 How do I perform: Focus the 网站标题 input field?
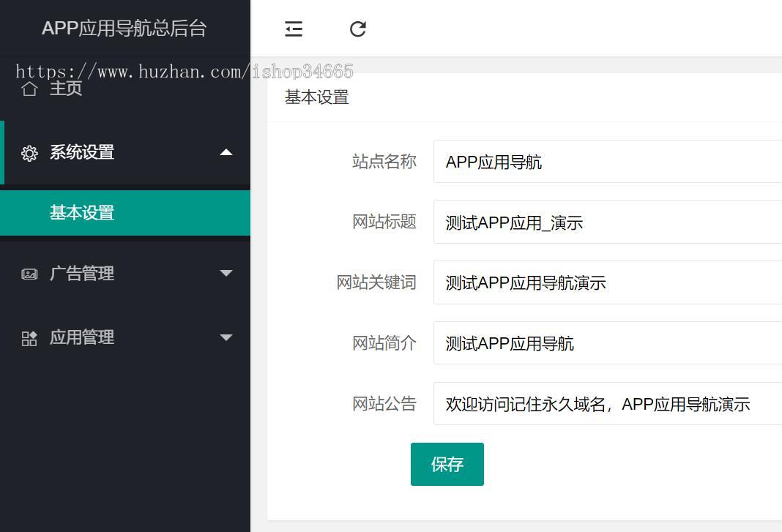(x=608, y=222)
